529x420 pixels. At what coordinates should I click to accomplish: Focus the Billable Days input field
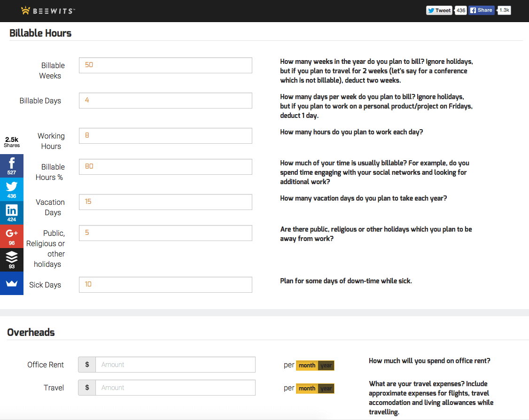pos(165,101)
